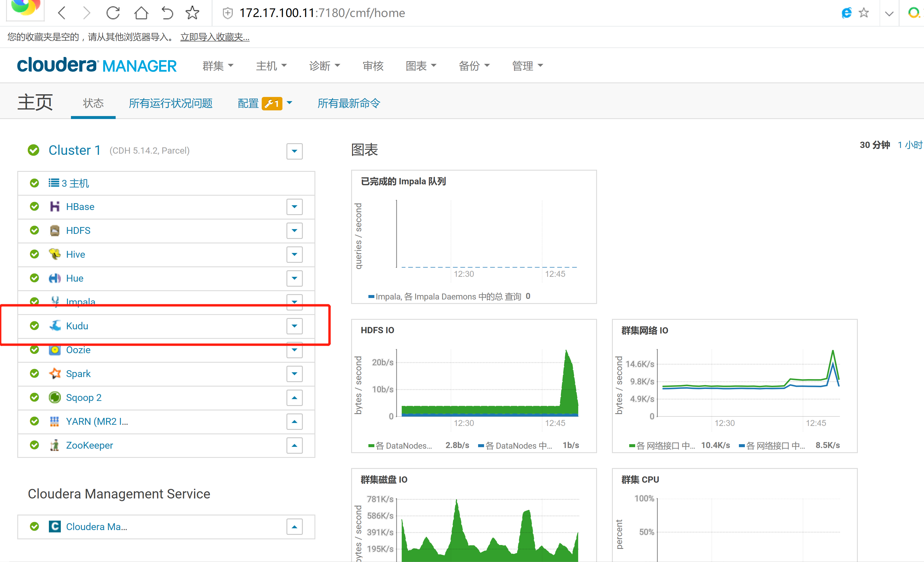Open the 管理 menu
The image size is (924, 562).
pyautogui.click(x=527, y=66)
